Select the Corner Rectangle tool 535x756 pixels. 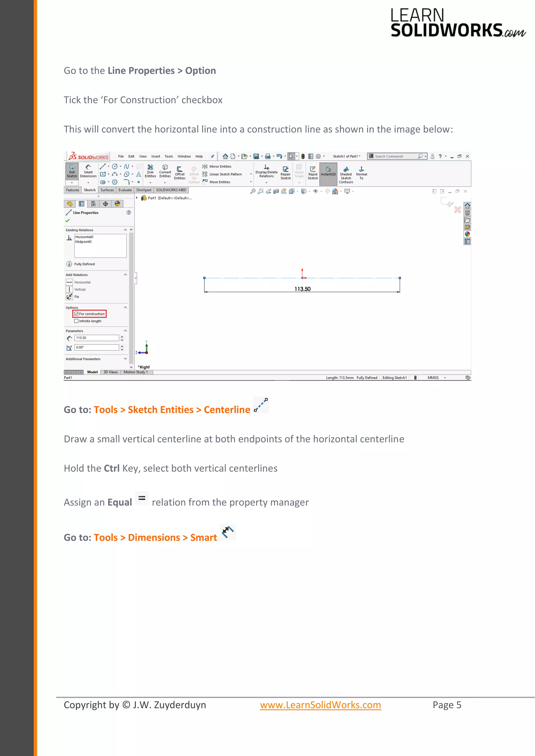tap(103, 174)
